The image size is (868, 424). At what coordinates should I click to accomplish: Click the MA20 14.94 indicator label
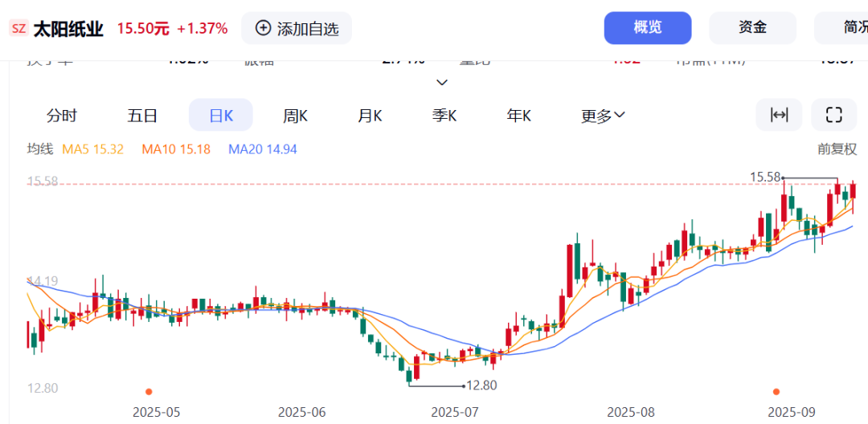[x=263, y=149]
